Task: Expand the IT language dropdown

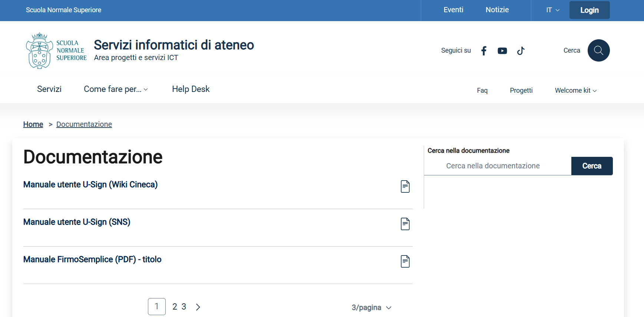Action: click(x=552, y=10)
